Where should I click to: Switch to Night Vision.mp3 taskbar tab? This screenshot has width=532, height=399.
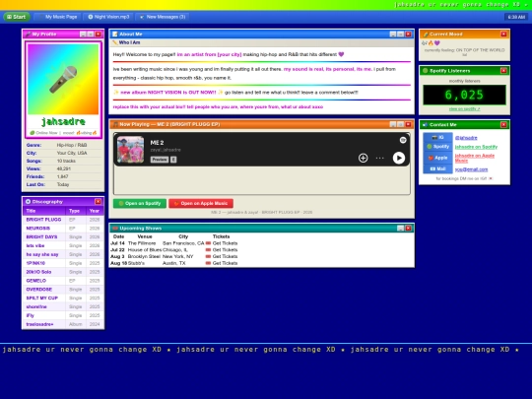point(109,17)
